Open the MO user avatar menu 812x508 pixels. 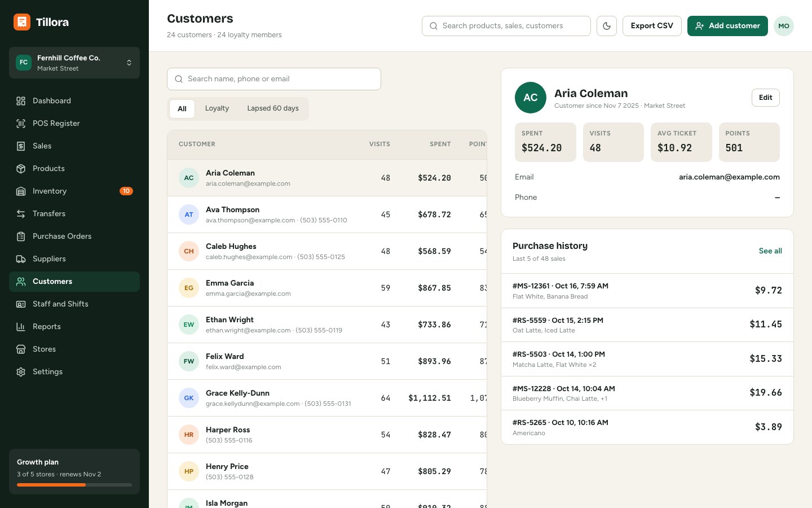click(x=784, y=26)
